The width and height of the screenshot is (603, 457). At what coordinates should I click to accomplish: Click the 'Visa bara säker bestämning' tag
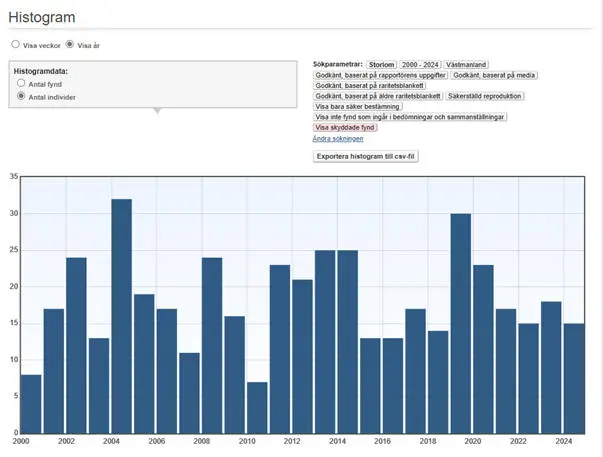click(x=358, y=106)
